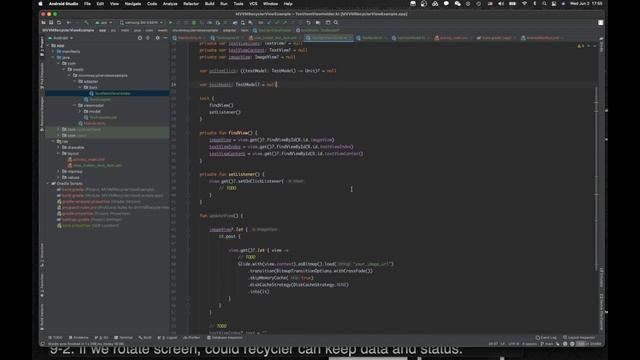
Task: Click the open folder icon in toolbar
Action: 44,22
